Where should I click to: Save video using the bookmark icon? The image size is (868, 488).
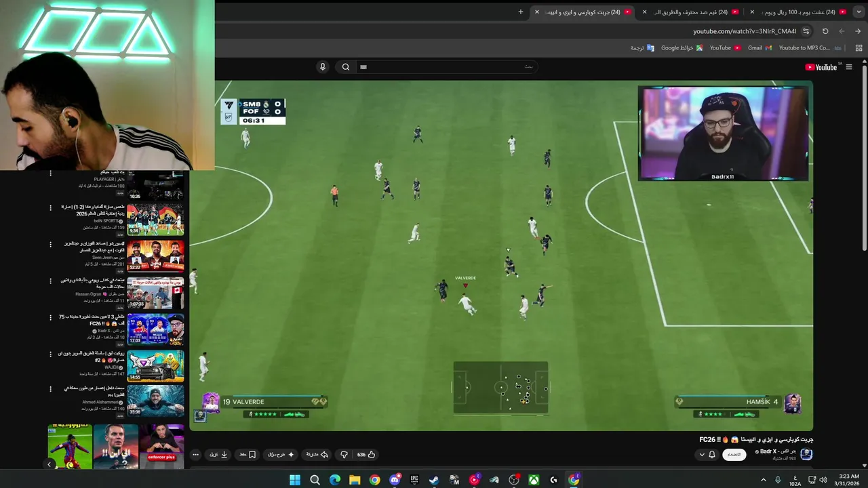(248, 455)
